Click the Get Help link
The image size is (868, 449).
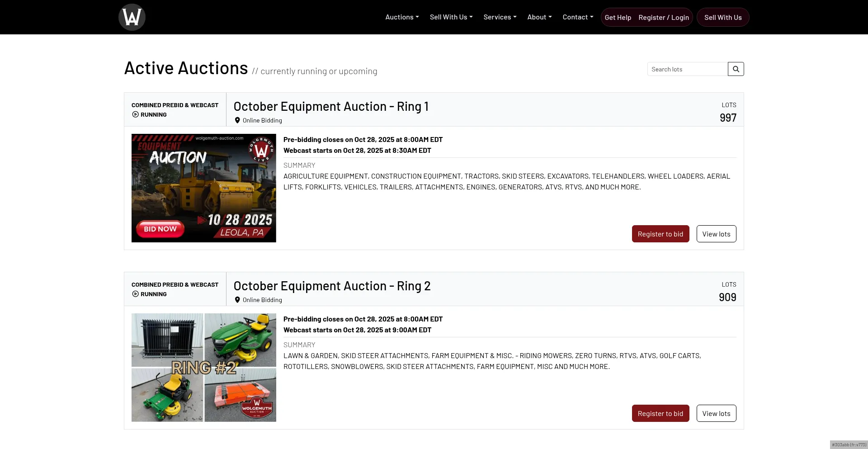tap(618, 18)
